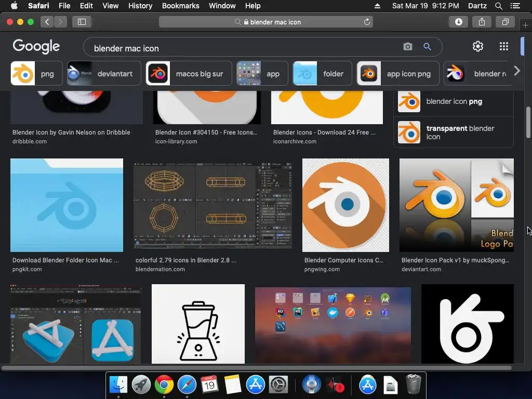Open Notes app in the Dock
This screenshot has height=399, width=532.
pyautogui.click(x=232, y=385)
